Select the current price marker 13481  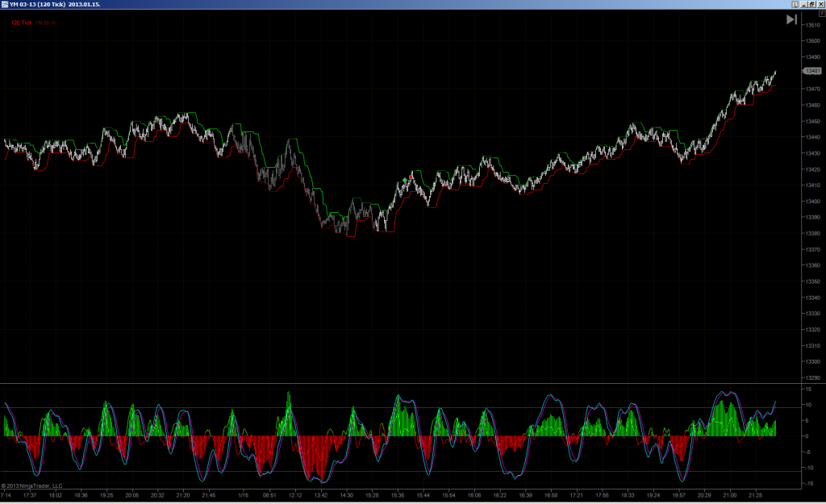811,71
